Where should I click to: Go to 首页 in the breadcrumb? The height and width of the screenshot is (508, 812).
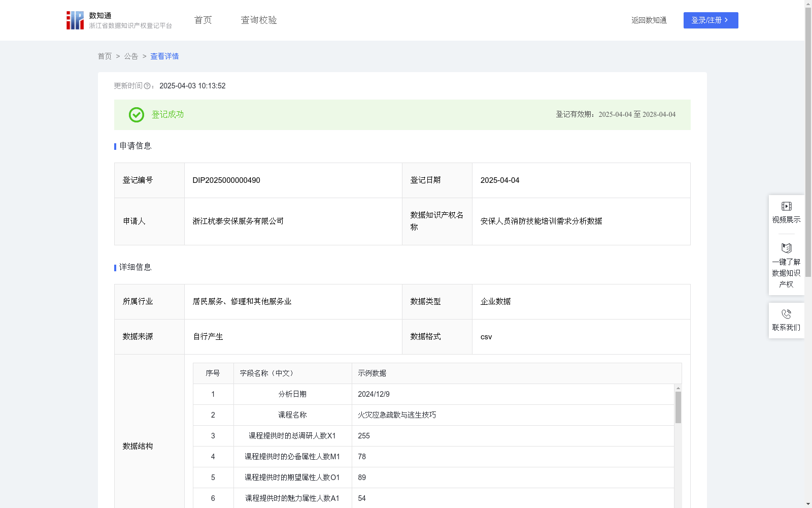105,56
